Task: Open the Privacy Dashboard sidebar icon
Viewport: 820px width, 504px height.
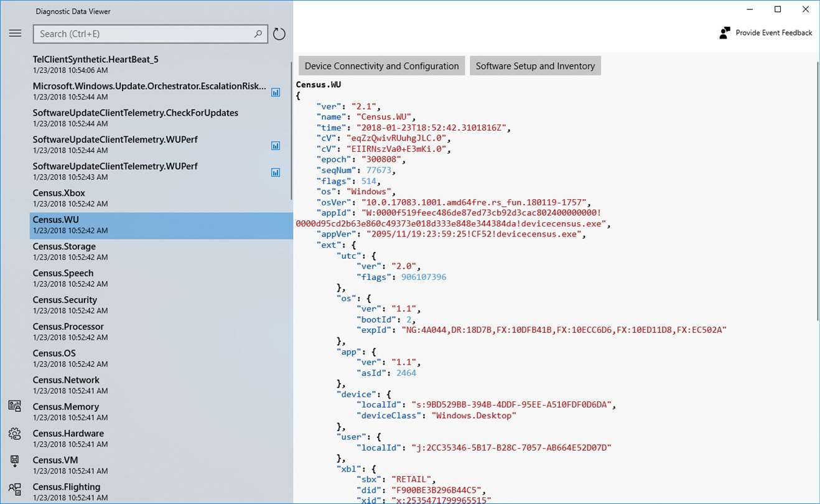Action: (x=15, y=406)
